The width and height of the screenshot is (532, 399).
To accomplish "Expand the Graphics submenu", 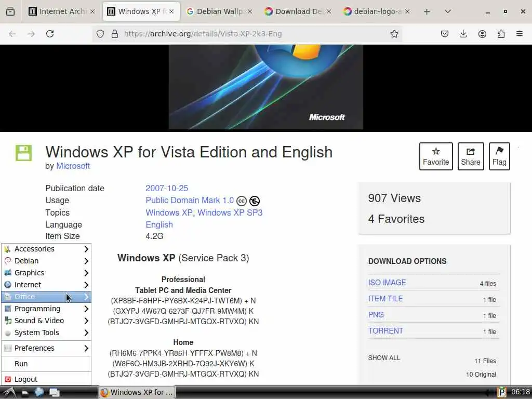I will pos(46,273).
